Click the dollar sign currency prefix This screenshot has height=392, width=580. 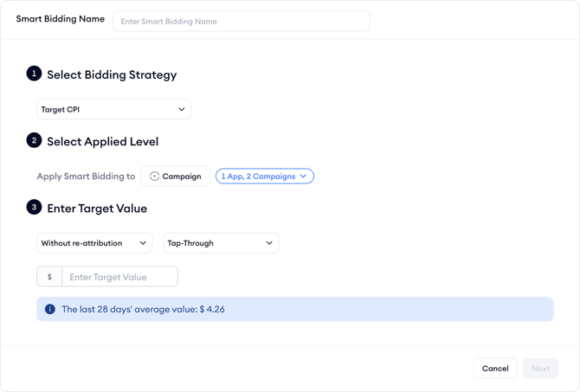pyautogui.click(x=49, y=277)
